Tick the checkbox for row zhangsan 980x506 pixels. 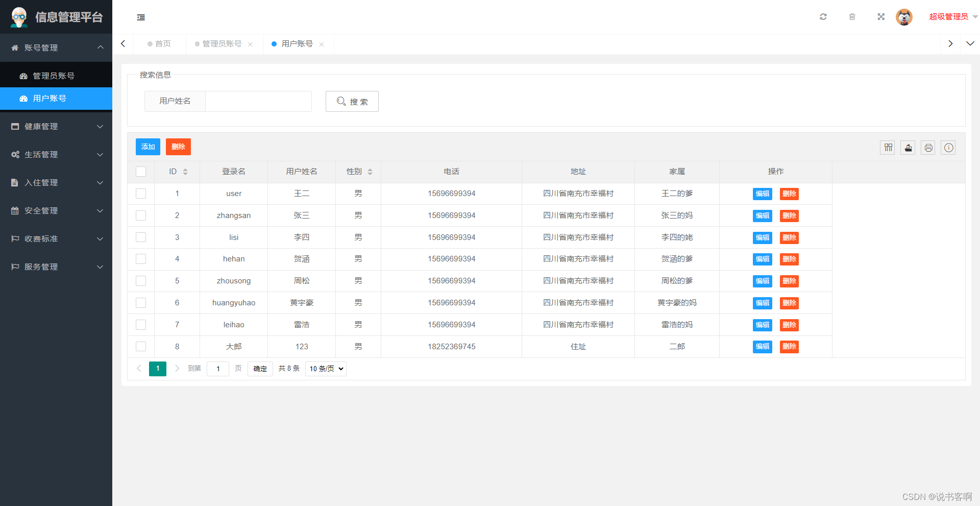tap(141, 215)
